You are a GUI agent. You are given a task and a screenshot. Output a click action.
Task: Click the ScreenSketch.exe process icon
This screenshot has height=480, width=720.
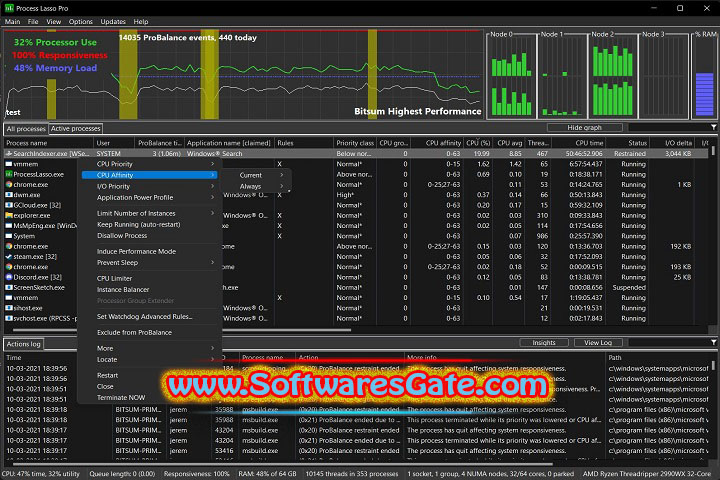click(x=9, y=288)
